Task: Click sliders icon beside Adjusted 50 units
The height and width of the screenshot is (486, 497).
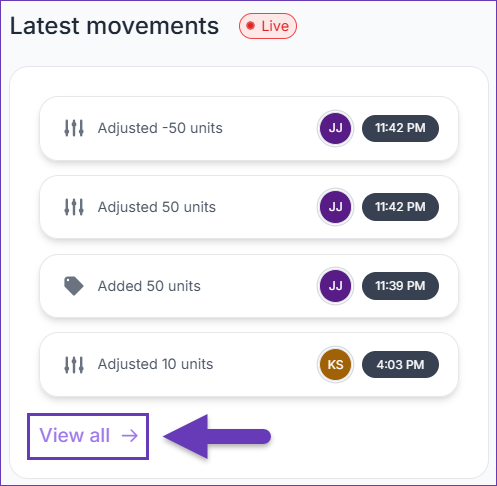Action: click(x=74, y=207)
